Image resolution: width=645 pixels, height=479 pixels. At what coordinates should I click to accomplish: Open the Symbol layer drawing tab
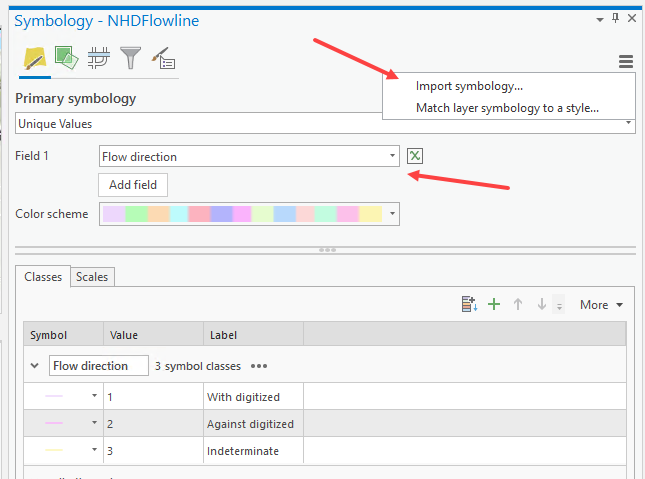(x=99, y=58)
